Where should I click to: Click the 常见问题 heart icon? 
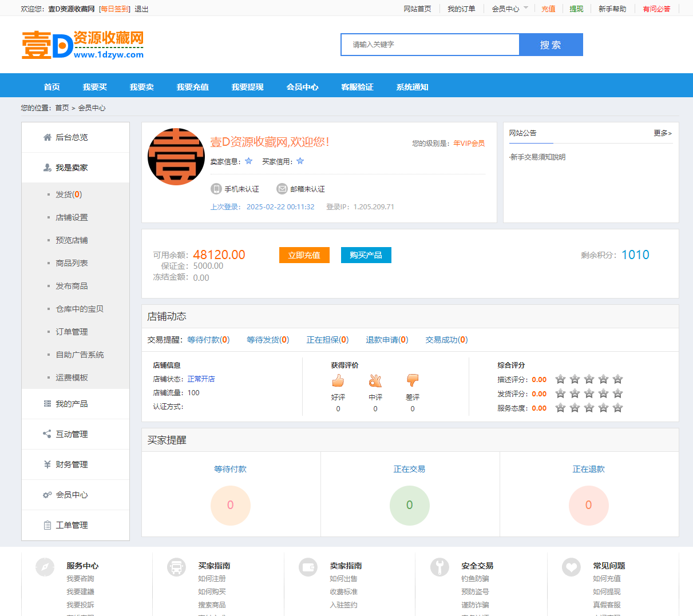(571, 567)
